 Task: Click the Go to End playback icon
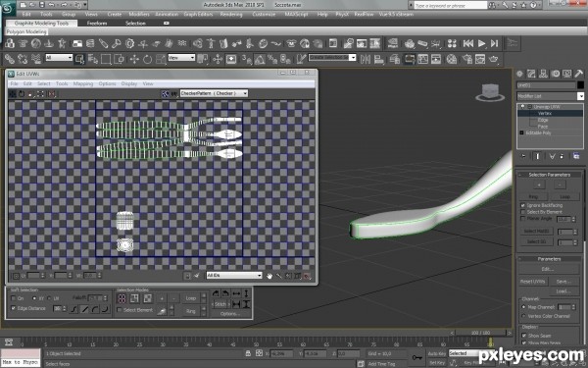pos(495,43)
